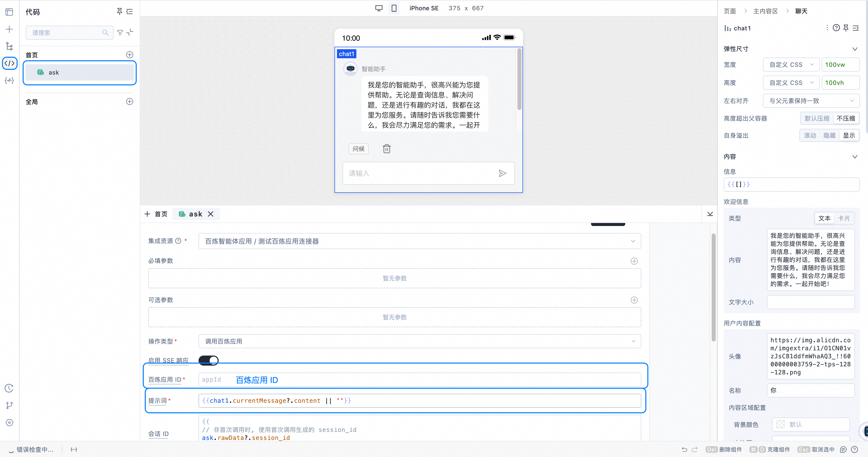The image size is (868, 457).
Task: Choose 文本 welcome message type
Action: (824, 218)
